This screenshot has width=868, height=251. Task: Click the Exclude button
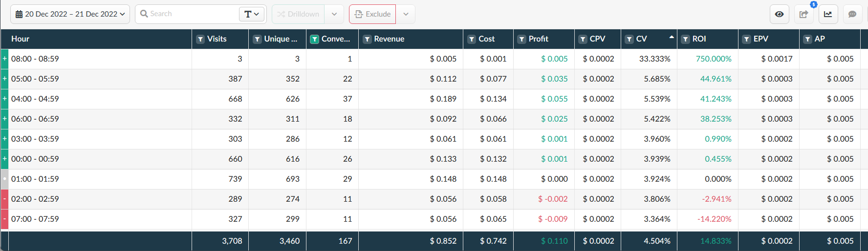coord(372,14)
